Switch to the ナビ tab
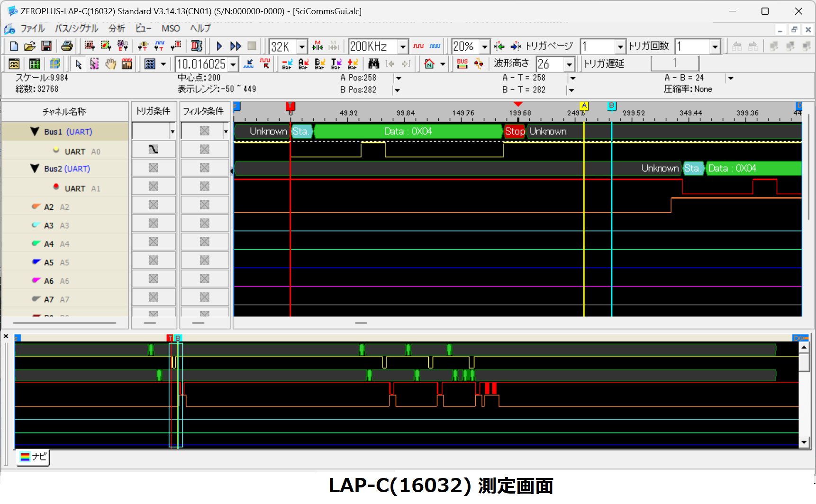This screenshot has height=504, width=816. pyautogui.click(x=32, y=457)
